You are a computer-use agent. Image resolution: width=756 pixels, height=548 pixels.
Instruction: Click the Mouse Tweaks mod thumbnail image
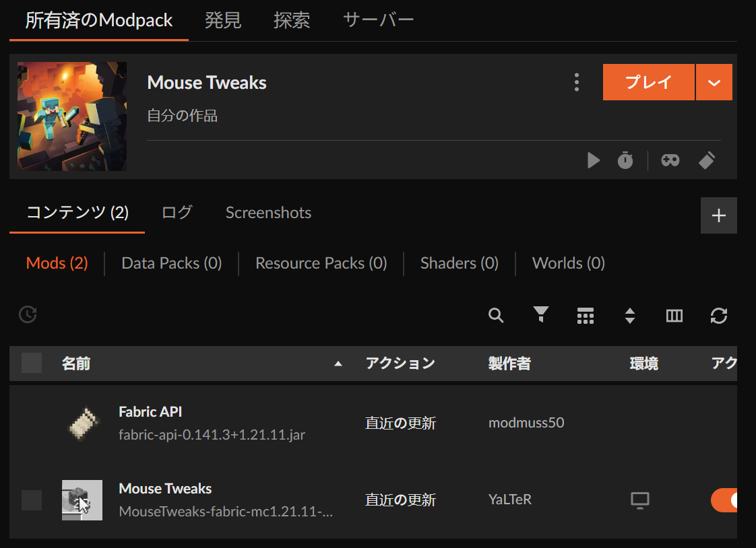point(82,500)
